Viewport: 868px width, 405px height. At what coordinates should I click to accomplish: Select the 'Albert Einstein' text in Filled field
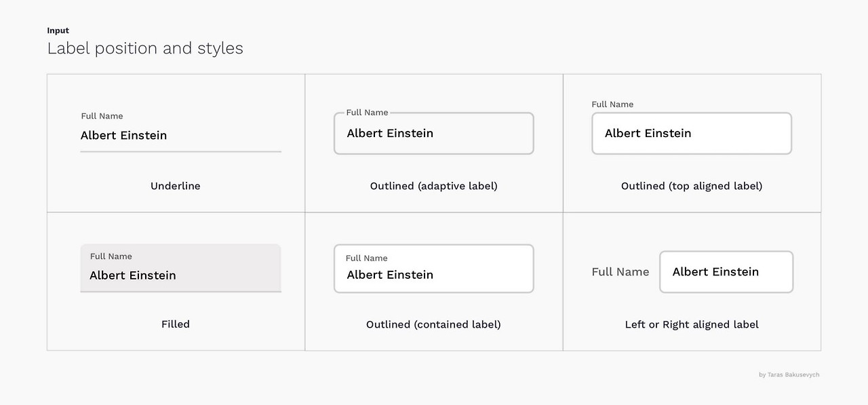pyautogui.click(x=132, y=275)
